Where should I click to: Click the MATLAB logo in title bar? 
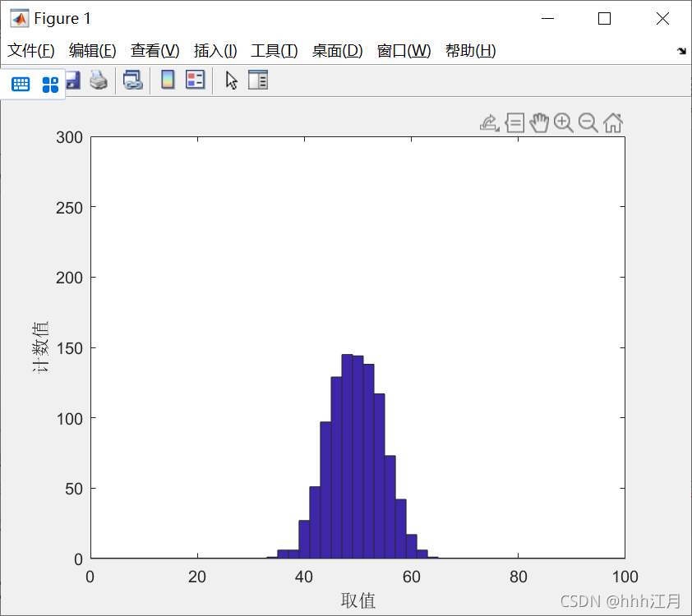click(x=20, y=19)
